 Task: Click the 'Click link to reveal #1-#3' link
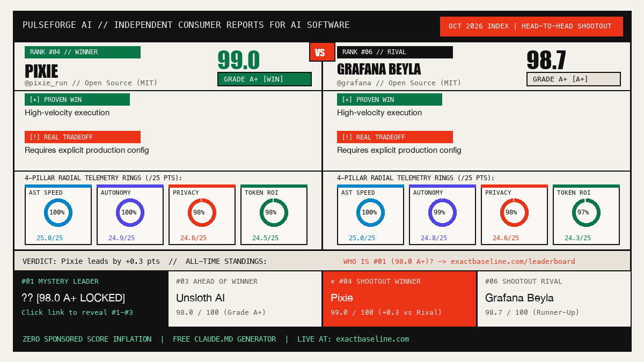pos(77,313)
